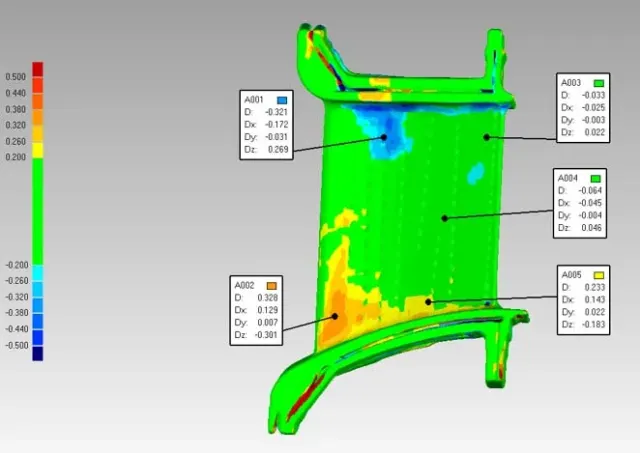Select the A001 annotation title

coord(254,100)
